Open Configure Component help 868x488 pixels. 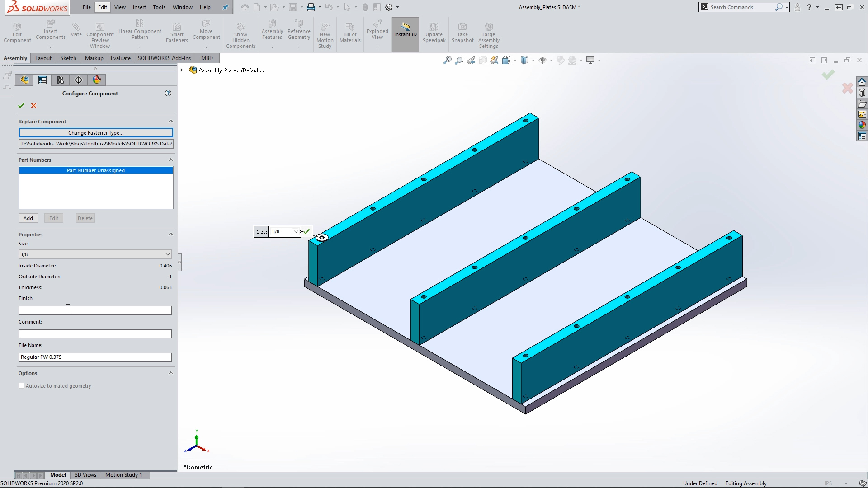tap(168, 93)
